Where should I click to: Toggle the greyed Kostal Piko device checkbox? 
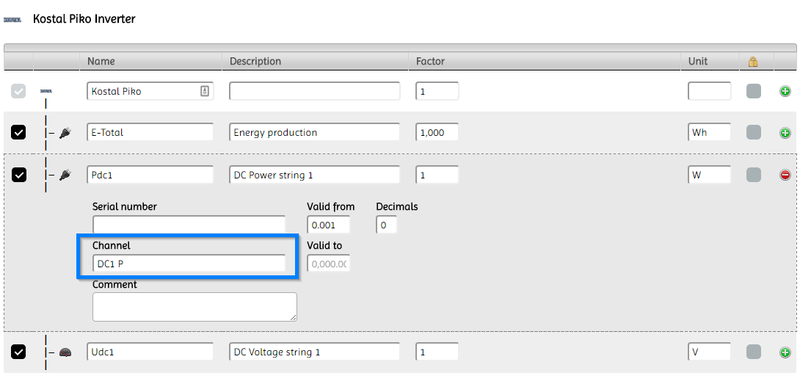(x=18, y=91)
